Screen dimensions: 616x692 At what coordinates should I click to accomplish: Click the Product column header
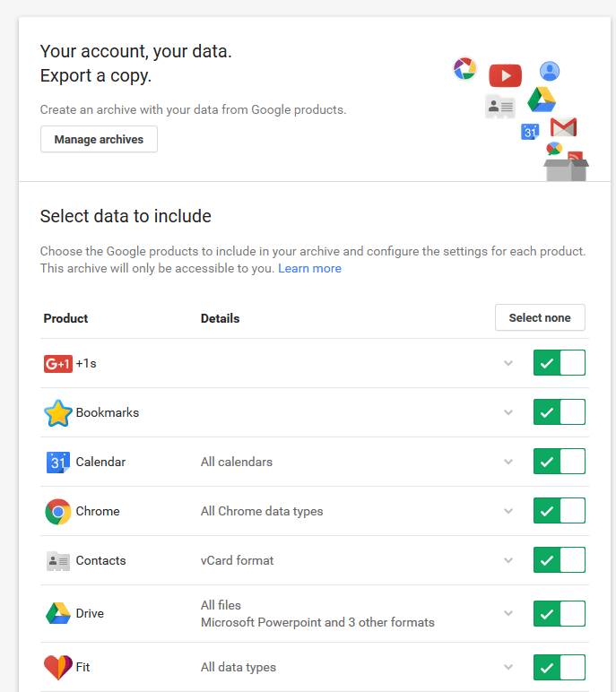[65, 318]
